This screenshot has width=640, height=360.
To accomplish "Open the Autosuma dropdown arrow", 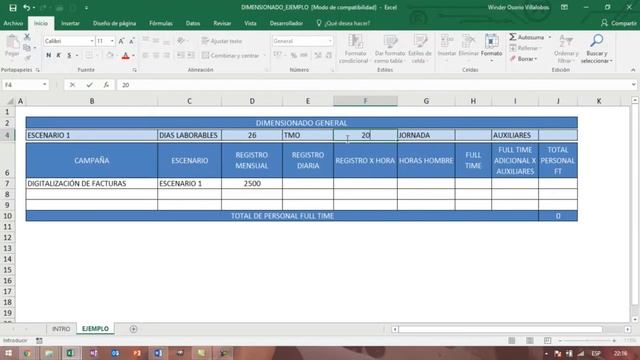I will [x=549, y=37].
